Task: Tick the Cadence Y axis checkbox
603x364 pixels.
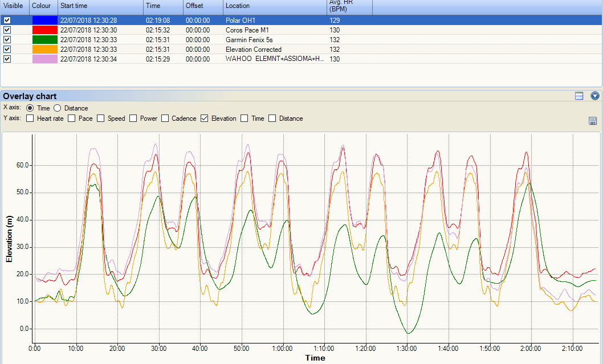Action: [165, 118]
